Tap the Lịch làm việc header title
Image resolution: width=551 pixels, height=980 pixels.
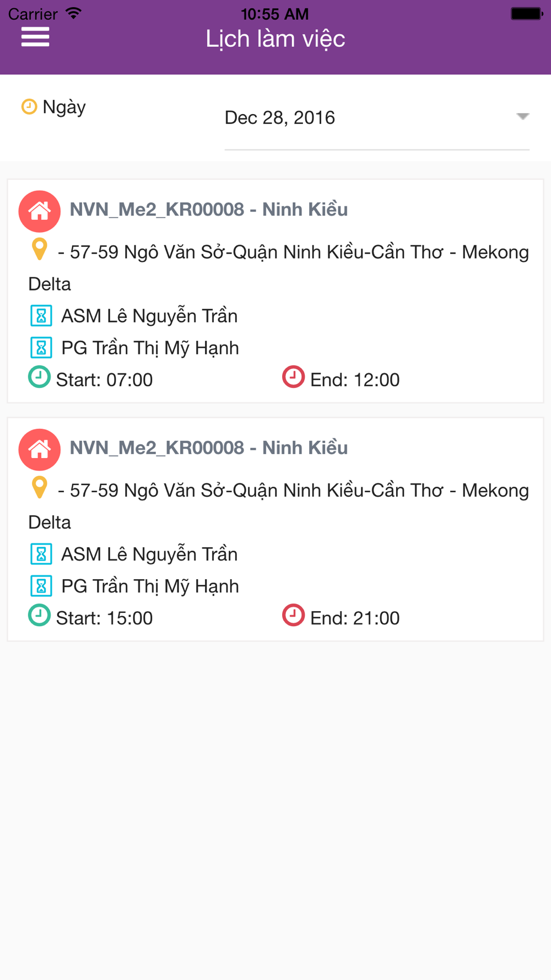(275, 39)
